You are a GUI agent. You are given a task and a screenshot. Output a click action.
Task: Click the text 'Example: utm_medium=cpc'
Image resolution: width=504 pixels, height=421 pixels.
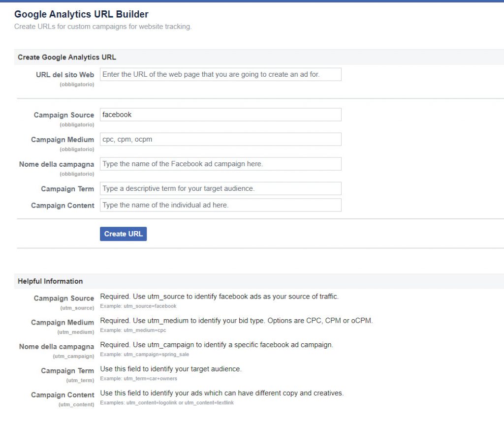133,330
